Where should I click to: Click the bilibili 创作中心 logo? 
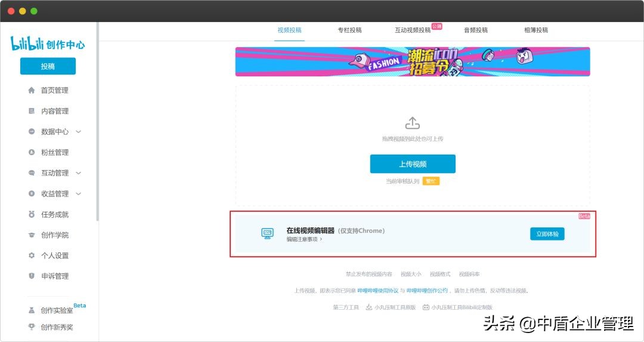(48, 44)
